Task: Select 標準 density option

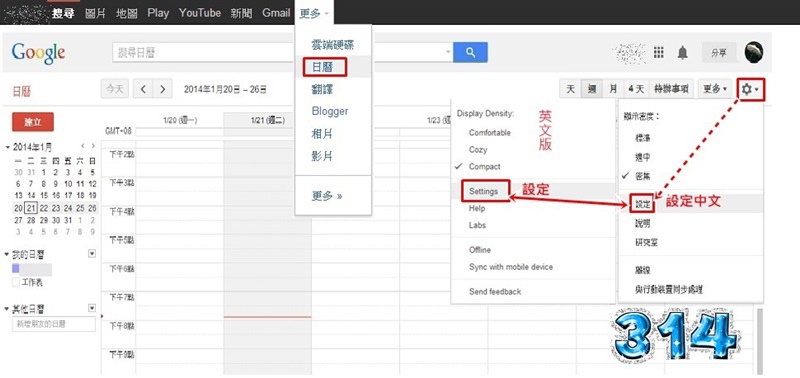Action: pyautogui.click(x=642, y=138)
